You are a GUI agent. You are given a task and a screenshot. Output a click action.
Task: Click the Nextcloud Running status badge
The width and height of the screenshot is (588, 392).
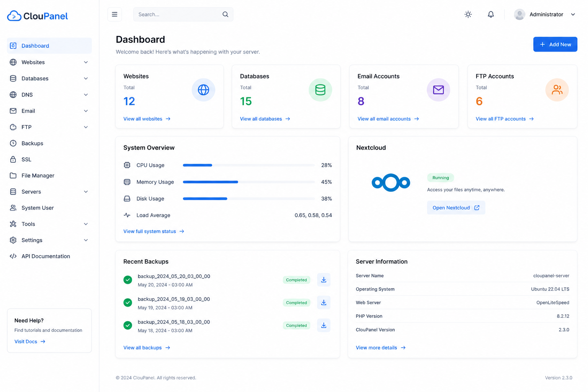click(x=441, y=178)
